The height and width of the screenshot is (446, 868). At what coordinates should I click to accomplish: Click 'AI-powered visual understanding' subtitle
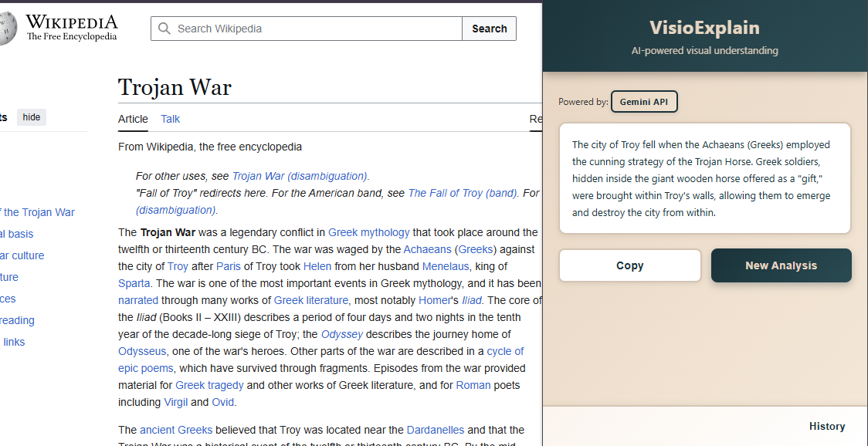(705, 51)
